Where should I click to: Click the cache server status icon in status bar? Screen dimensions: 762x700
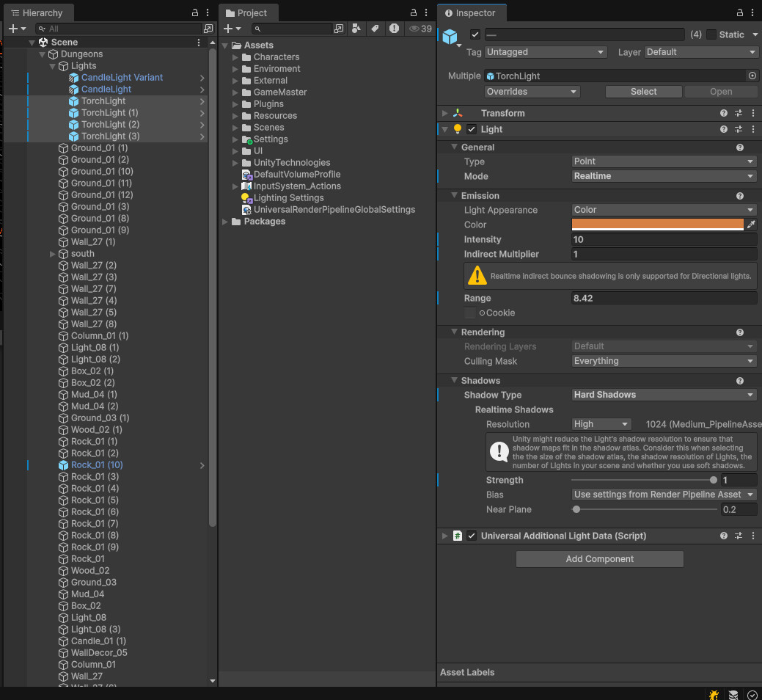pos(733,694)
